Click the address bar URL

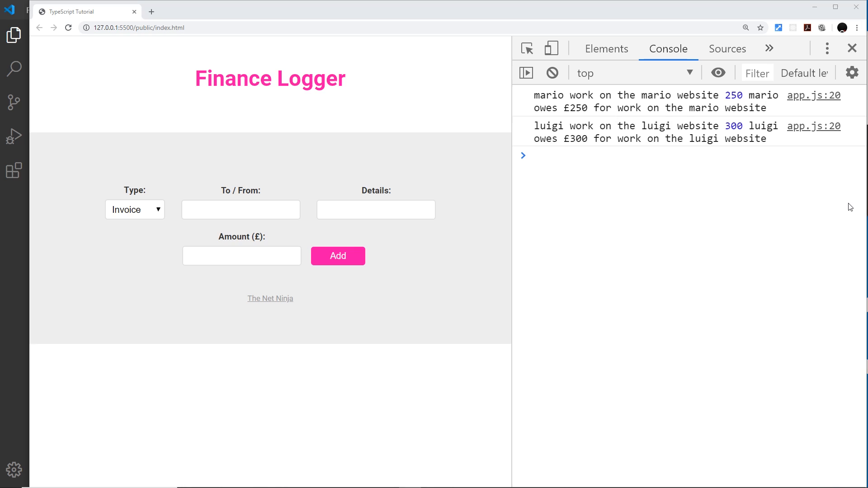tap(139, 28)
